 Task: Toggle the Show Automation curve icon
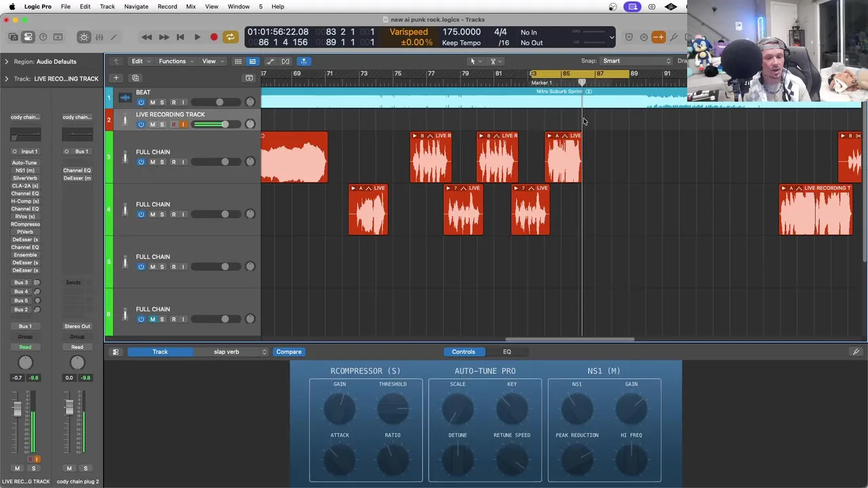click(271, 61)
